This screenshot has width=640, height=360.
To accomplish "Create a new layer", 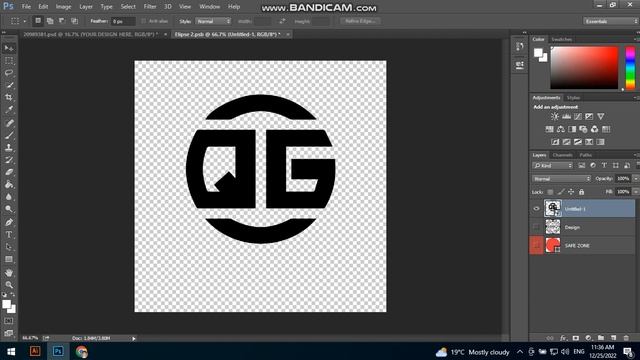I will pos(613,338).
